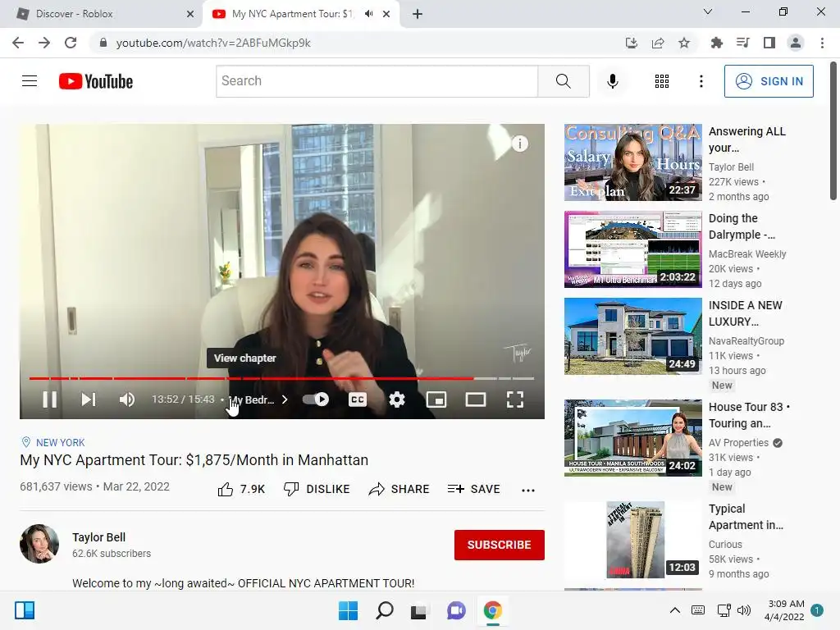This screenshot has height=630, width=840.
Task: Mute the video volume speaker icon
Action: pos(127,399)
